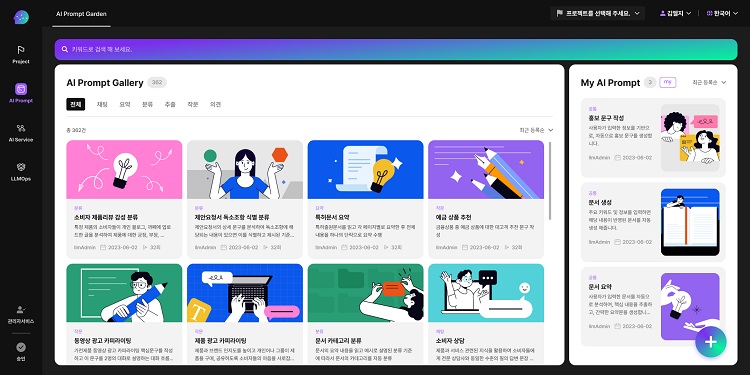Click calendar icon on 홍보 문구 작성 card
The height and width of the screenshot is (375, 750).
[618, 157]
